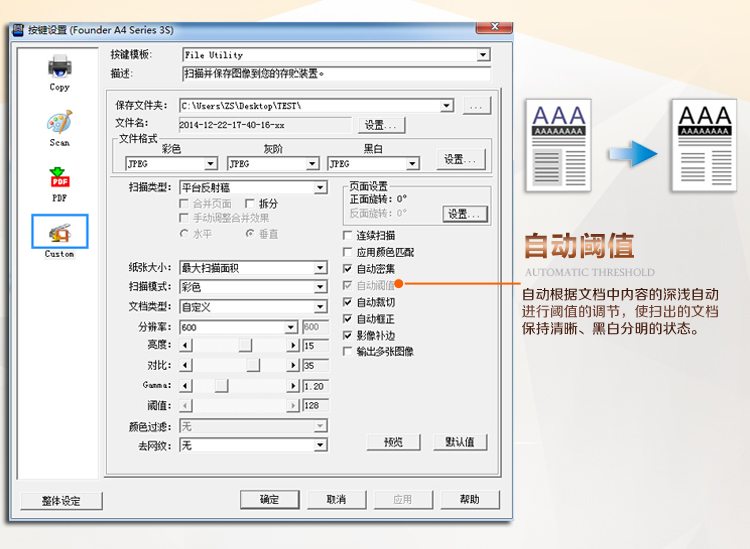Expand the 纸张大小 dropdown

[320, 268]
